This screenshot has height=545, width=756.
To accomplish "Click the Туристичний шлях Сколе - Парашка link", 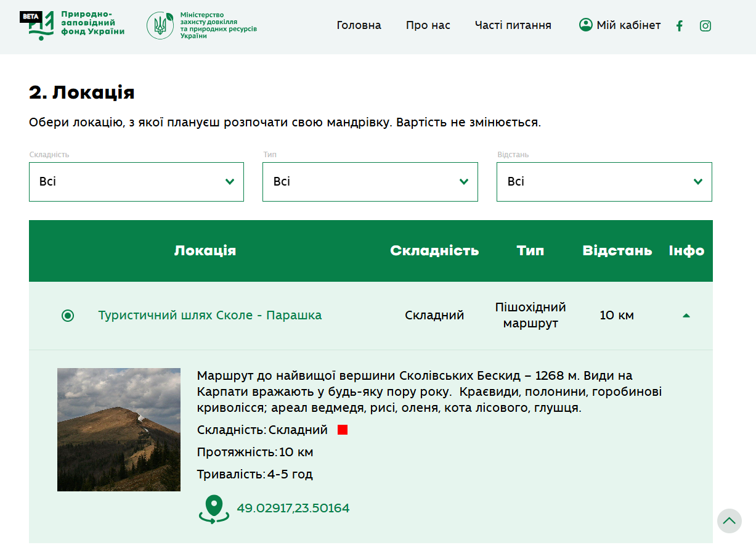I will pos(210,316).
